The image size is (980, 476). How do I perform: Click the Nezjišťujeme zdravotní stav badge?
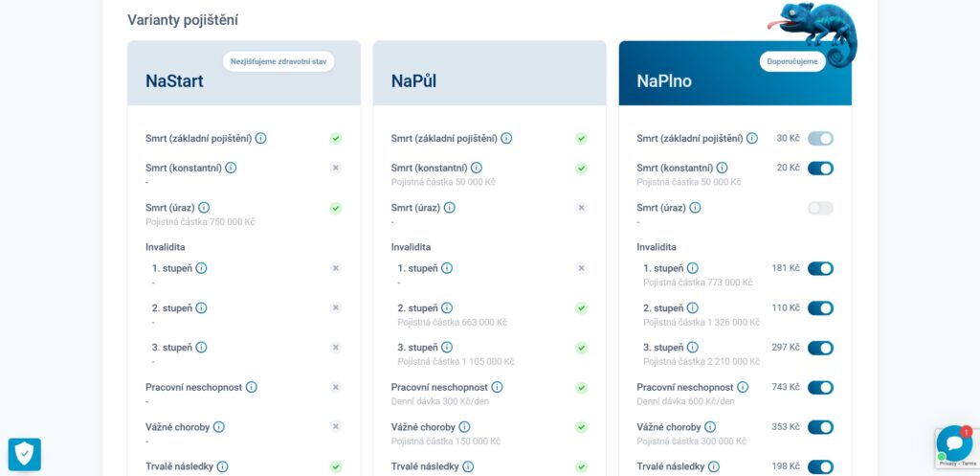(x=278, y=62)
